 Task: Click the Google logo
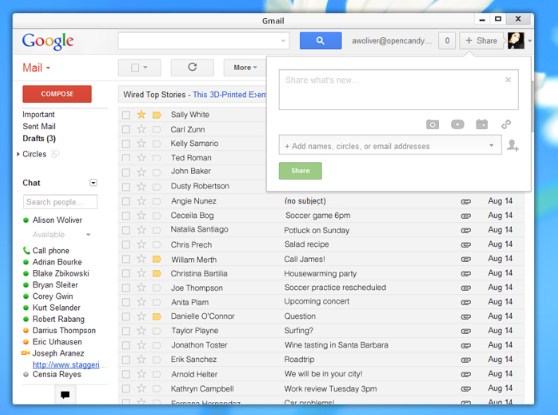[x=48, y=41]
